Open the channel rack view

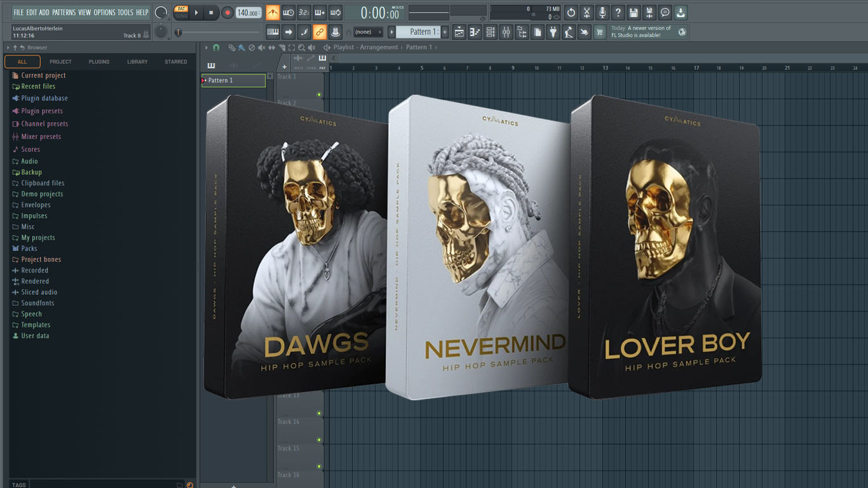pyautogui.click(x=491, y=32)
